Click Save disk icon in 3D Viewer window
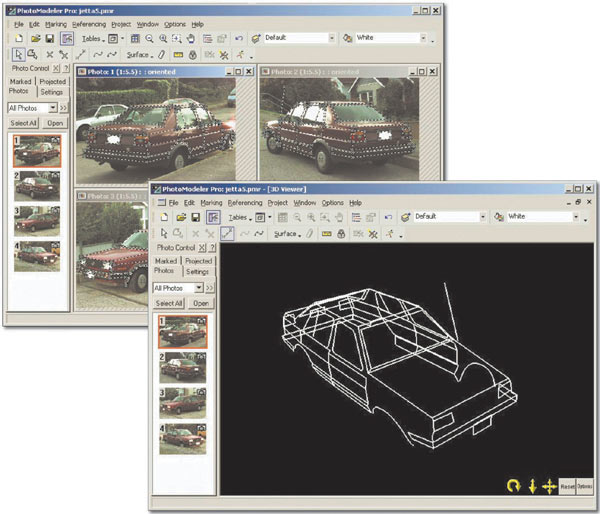The image size is (600, 514). [196, 217]
